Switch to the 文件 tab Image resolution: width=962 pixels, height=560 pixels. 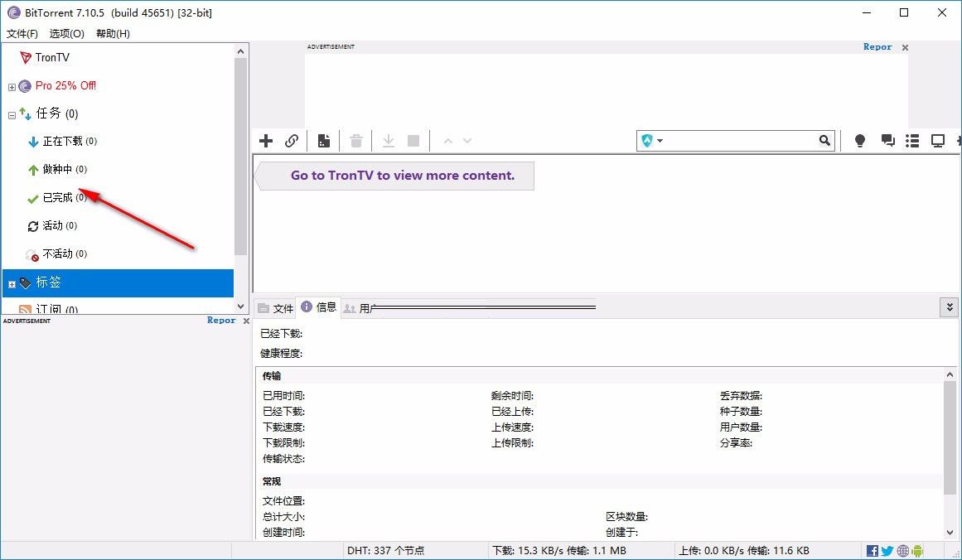(275, 308)
